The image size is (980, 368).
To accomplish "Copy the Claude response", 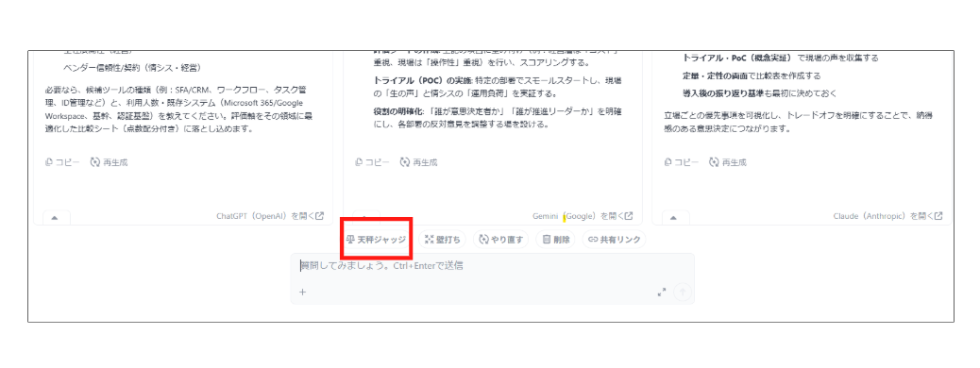I will tap(682, 162).
